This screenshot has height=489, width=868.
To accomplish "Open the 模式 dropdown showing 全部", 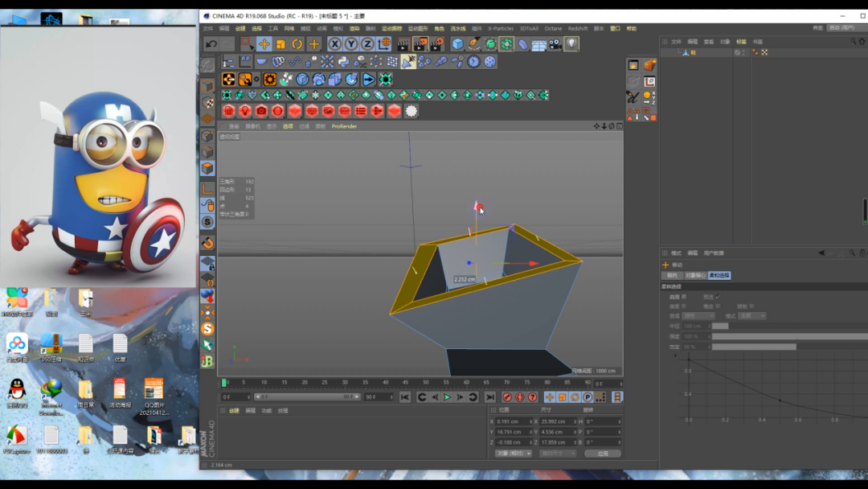I will coord(752,315).
